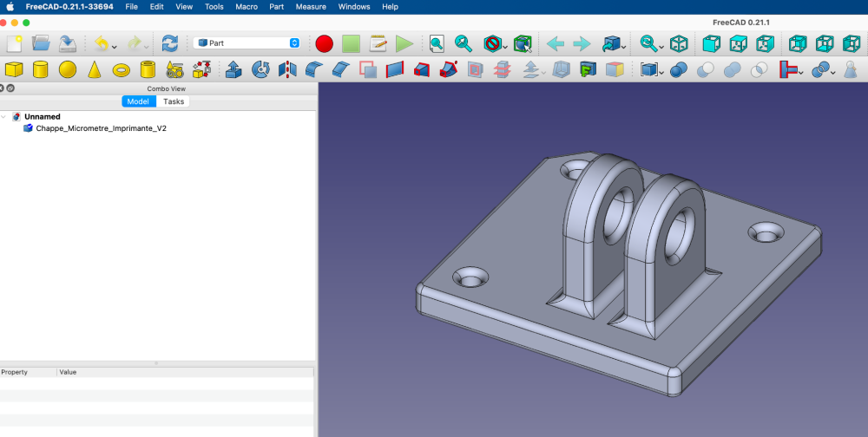
Task: Start macro recording with the red circle
Action: (325, 42)
